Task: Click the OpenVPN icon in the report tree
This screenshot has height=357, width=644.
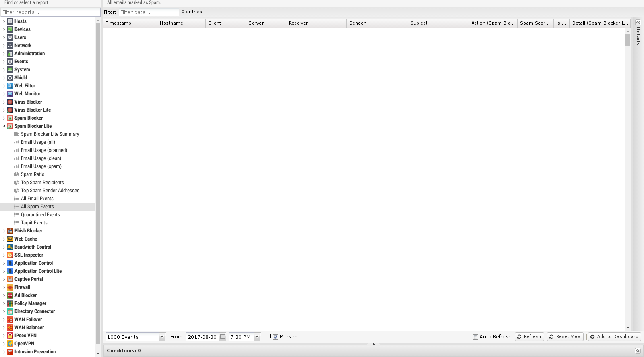Action: (10, 344)
